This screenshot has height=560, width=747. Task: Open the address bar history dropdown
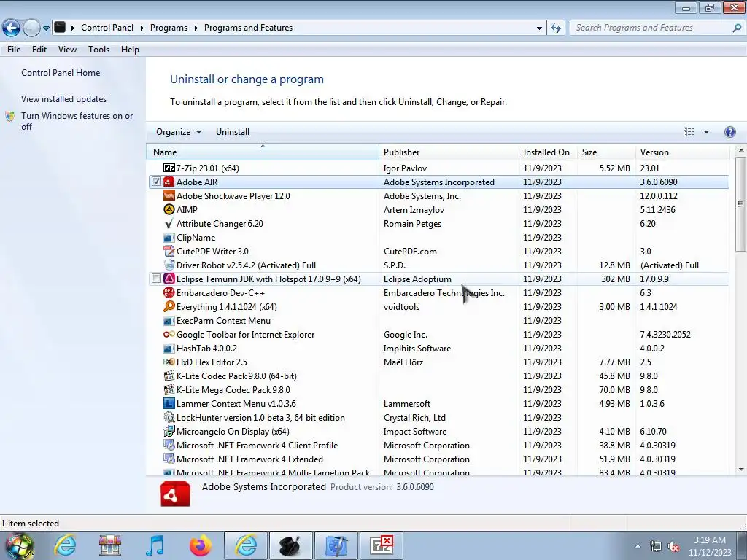[x=539, y=28]
